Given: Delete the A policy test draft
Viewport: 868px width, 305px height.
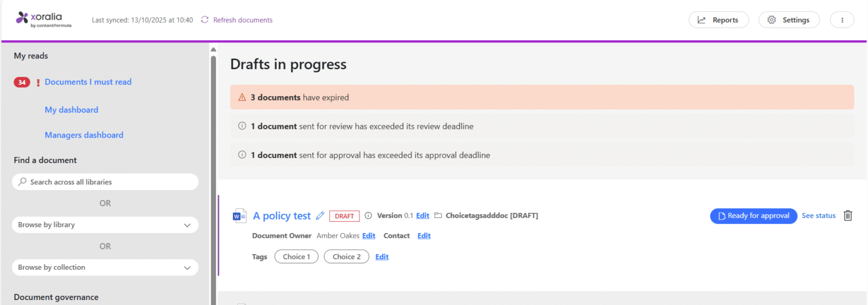Looking at the screenshot, I should pyautogui.click(x=848, y=216).
